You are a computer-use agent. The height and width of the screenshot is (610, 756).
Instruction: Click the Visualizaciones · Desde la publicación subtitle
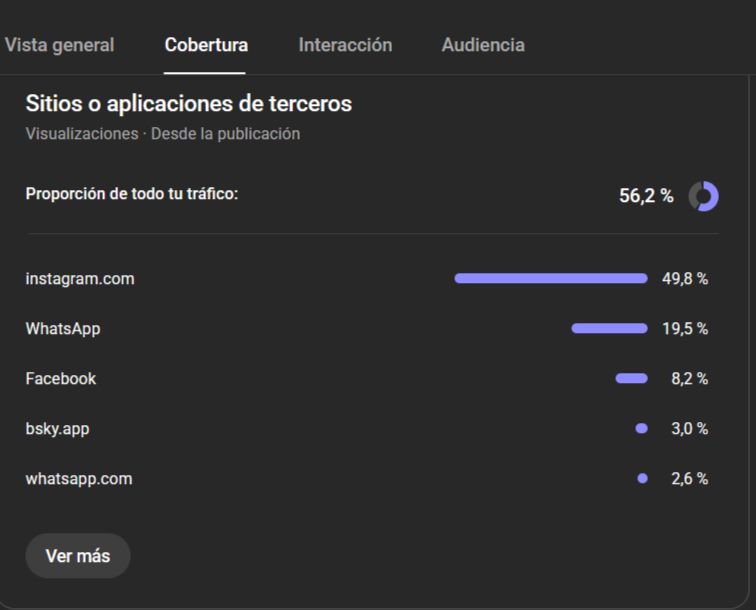(x=162, y=134)
